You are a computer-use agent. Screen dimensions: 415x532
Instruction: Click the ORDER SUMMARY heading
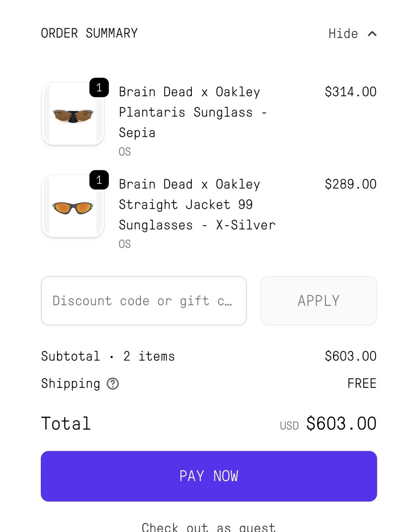coord(89,33)
